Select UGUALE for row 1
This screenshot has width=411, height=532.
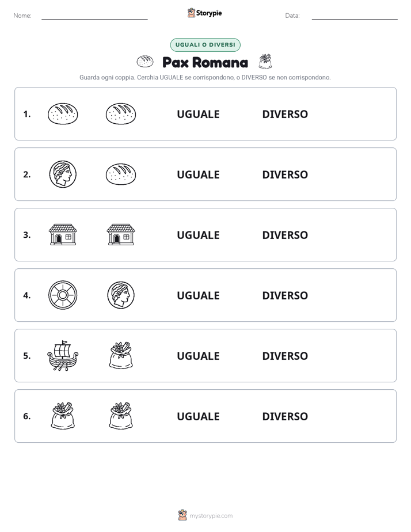[198, 115]
